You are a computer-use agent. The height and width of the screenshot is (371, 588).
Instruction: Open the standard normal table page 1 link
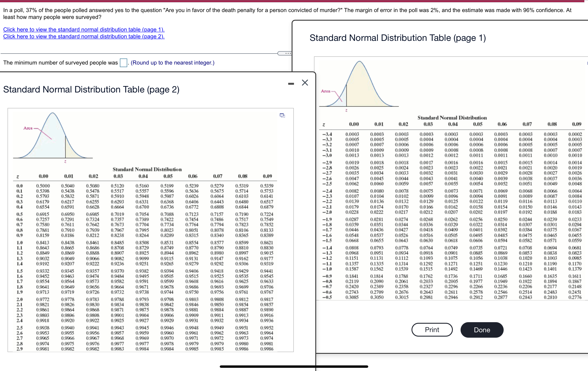[x=84, y=29]
